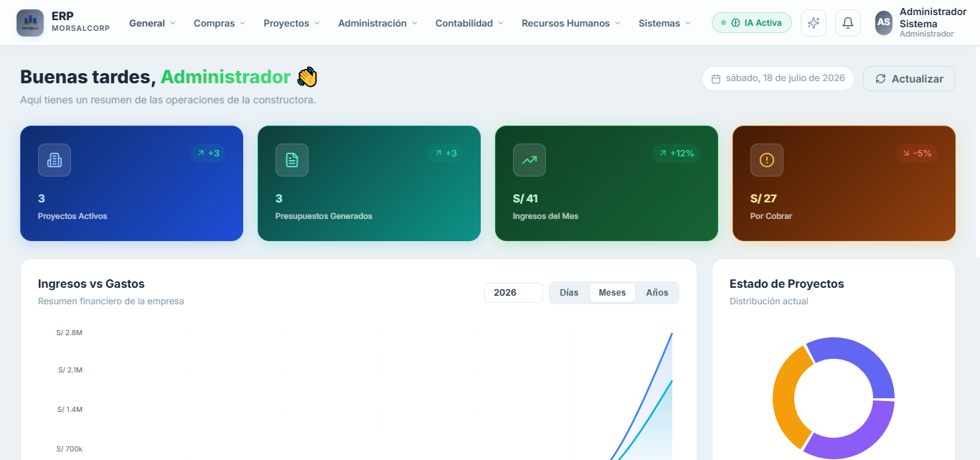
Task: Switch chart view to Años
Action: tap(657, 293)
